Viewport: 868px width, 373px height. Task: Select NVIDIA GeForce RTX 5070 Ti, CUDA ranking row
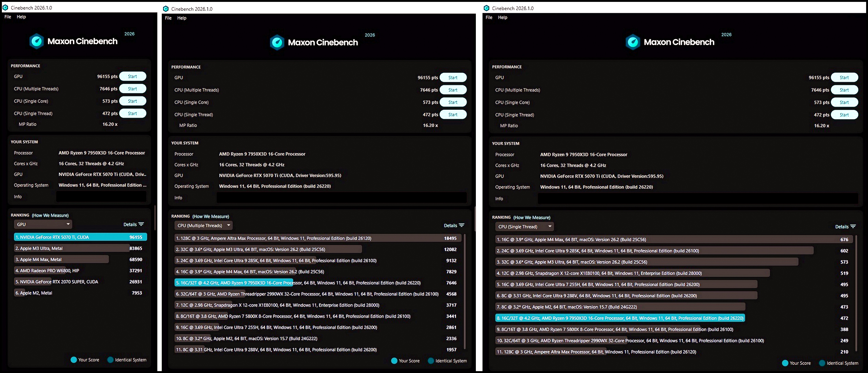pos(80,237)
